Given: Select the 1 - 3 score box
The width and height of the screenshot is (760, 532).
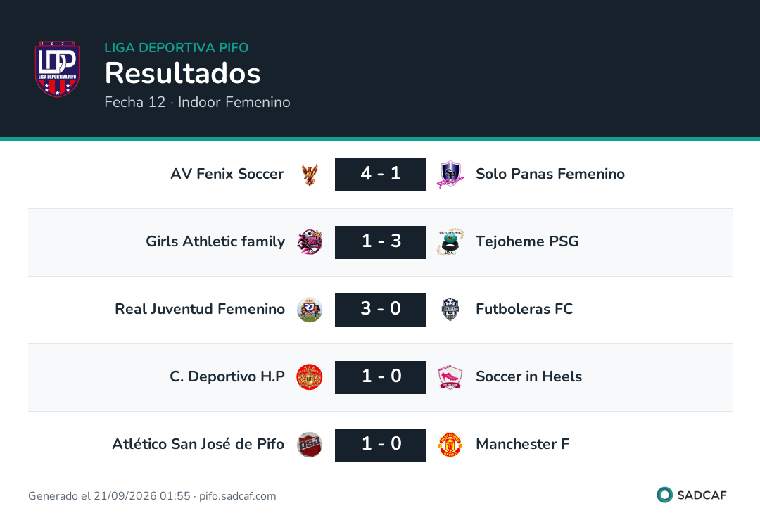Looking at the screenshot, I should pyautogui.click(x=381, y=242).
